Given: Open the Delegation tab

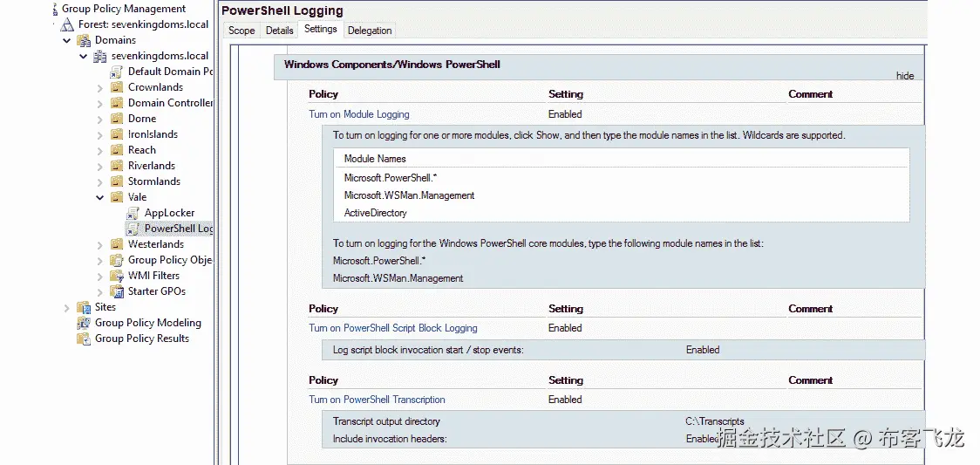Looking at the screenshot, I should (370, 30).
